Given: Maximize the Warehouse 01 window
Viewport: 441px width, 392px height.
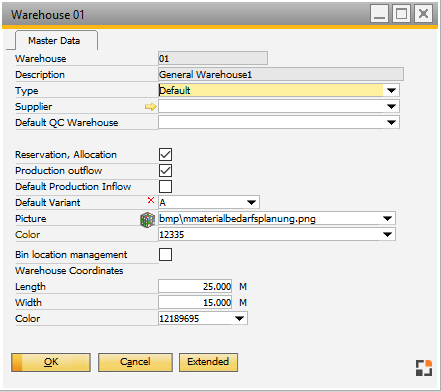Looking at the screenshot, I should point(401,14).
